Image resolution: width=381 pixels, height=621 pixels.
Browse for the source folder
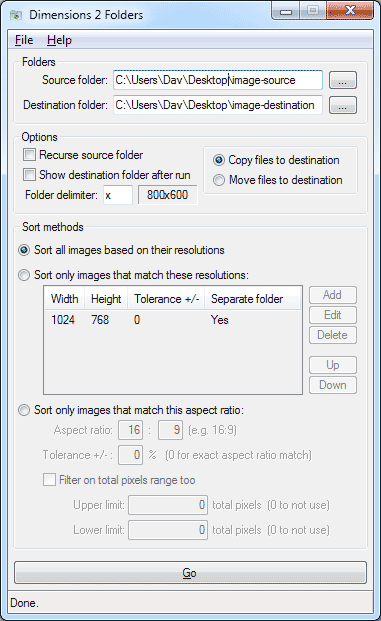click(x=343, y=80)
